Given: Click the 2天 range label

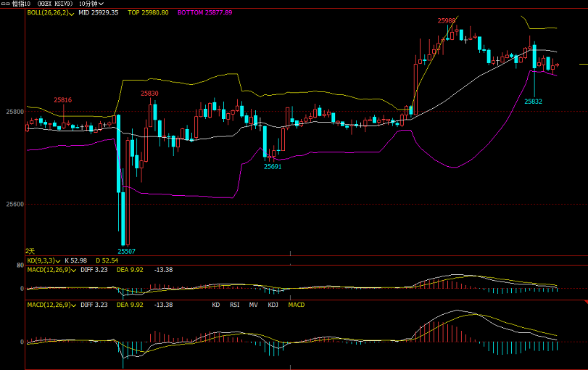Looking at the screenshot, I should [30, 251].
